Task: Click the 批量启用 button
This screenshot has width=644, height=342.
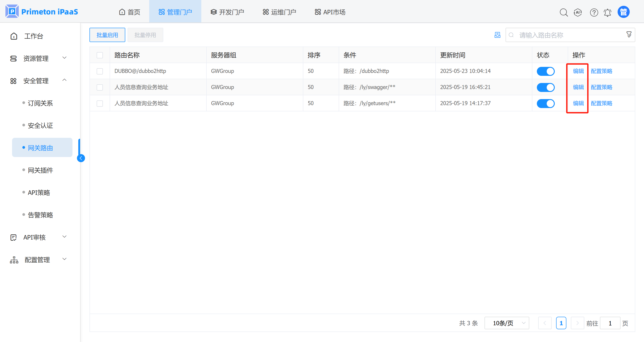Action: [107, 35]
